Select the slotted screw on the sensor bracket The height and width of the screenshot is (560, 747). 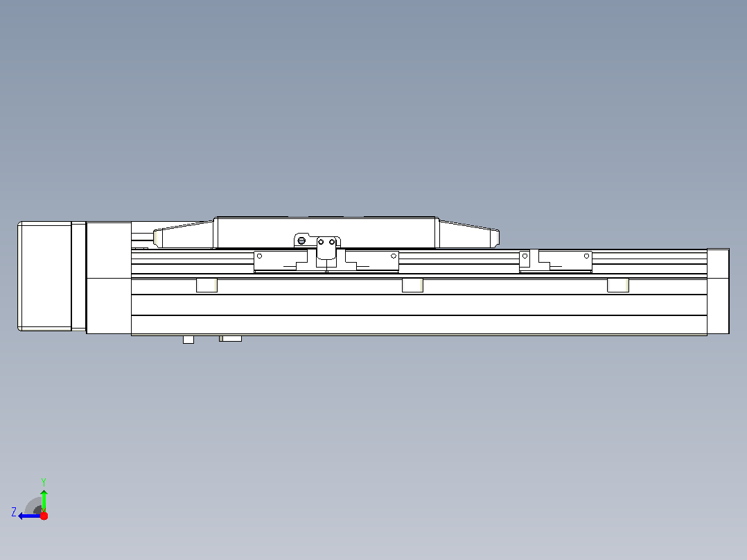point(301,240)
